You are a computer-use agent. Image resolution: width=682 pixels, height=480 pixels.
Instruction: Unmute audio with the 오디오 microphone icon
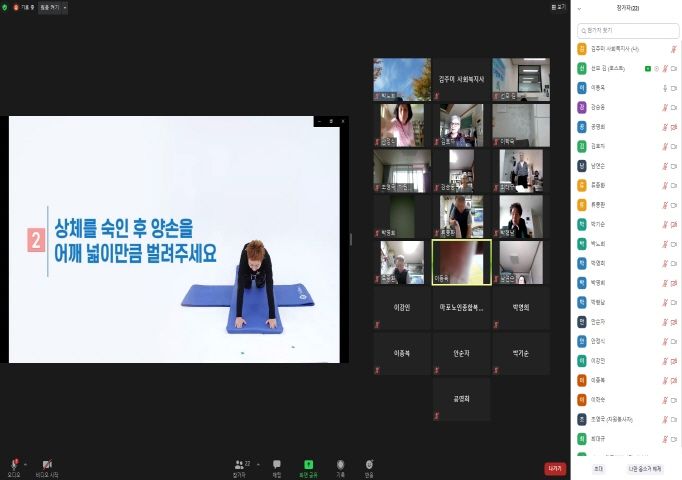tap(14, 464)
